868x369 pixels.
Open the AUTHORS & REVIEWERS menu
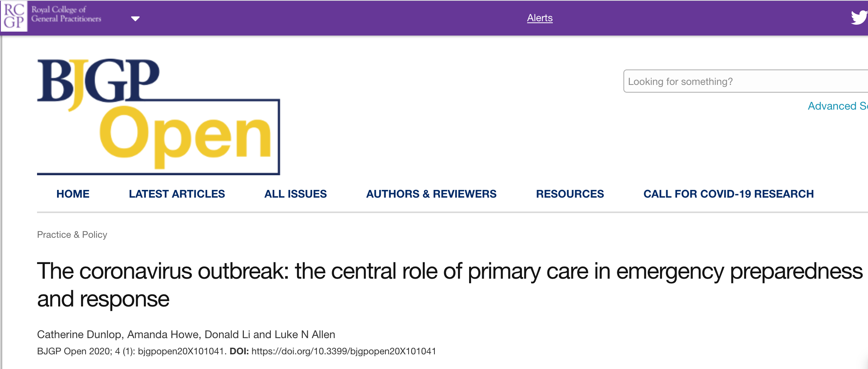tap(431, 194)
